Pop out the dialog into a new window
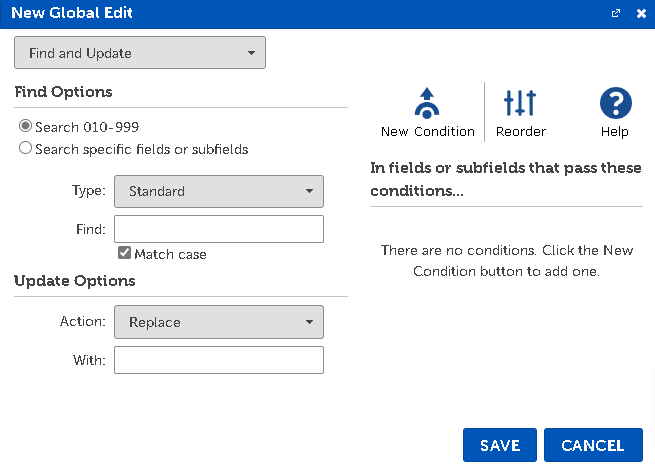Image resolution: width=655 pixels, height=471 pixels. (x=617, y=14)
